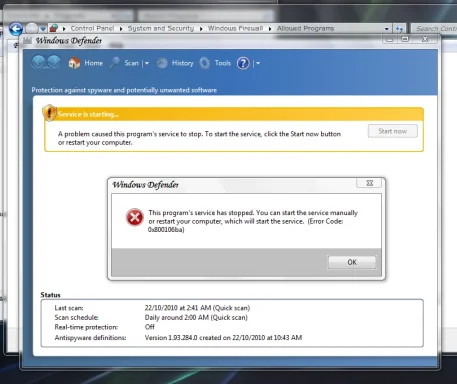Viewport: 457px width, 384px height.
Task: Click Windows Firewall breadcrumb
Action: pos(235,28)
